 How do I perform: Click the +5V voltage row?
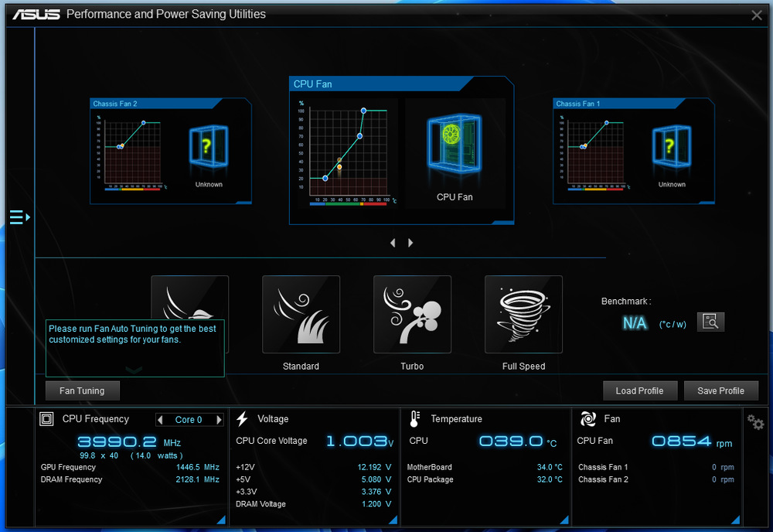tap(314, 479)
